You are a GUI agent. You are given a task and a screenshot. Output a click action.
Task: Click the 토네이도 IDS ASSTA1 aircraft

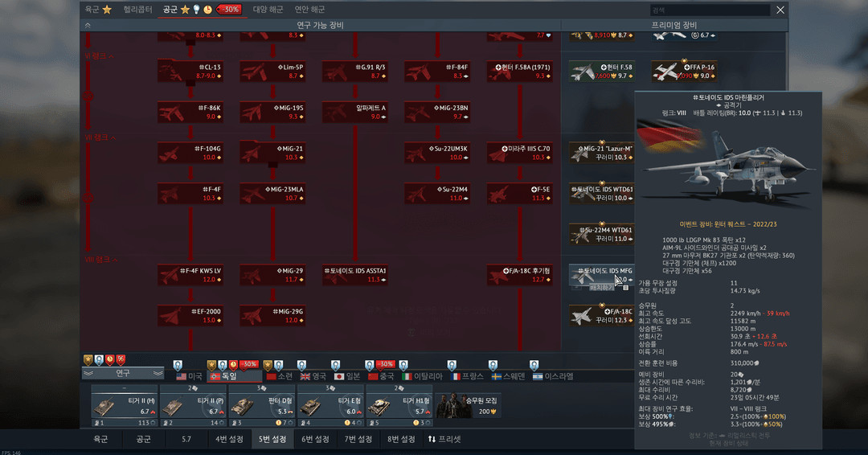[x=354, y=275]
